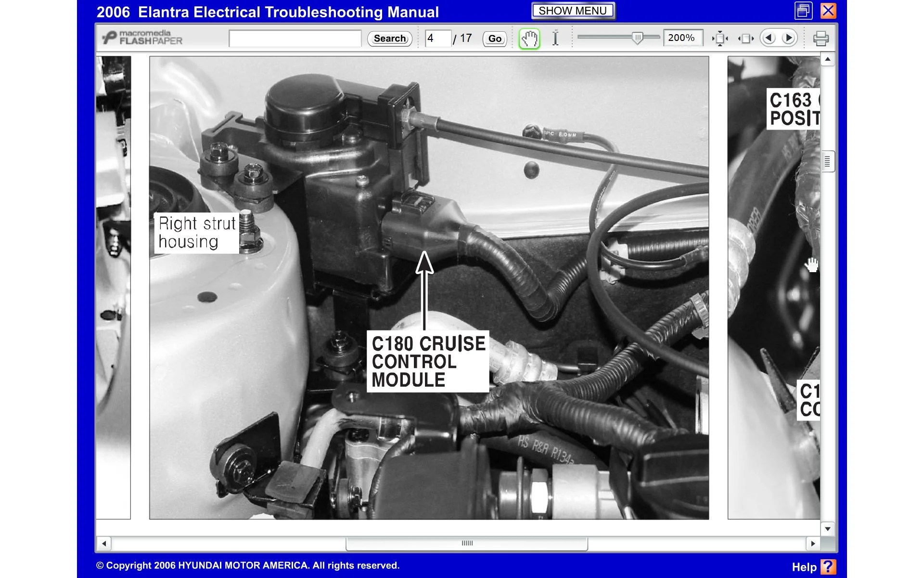Viewport: 924px width, 578px height.
Task: Click the Right strut housing label
Action: point(197,233)
